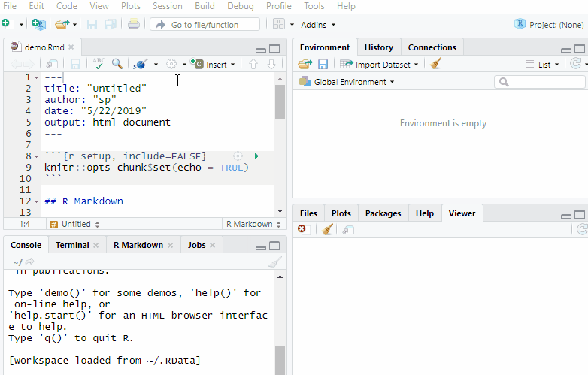
Task: Click the Viewer clear broom icon
Action: [x=327, y=229]
